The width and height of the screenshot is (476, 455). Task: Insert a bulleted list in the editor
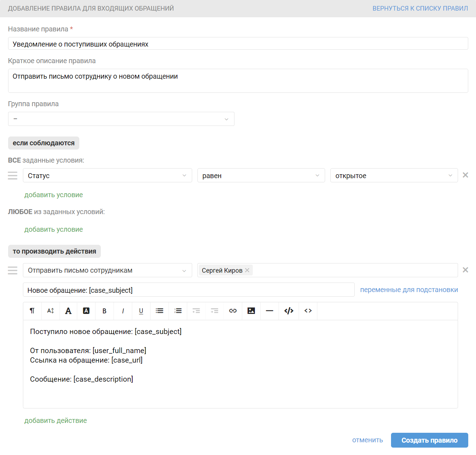pos(159,311)
